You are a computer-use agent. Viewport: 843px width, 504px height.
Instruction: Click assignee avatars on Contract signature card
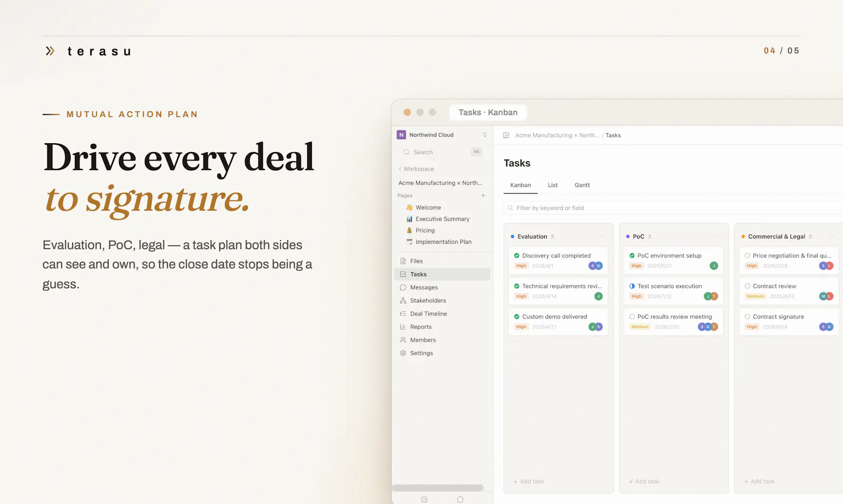tap(826, 327)
